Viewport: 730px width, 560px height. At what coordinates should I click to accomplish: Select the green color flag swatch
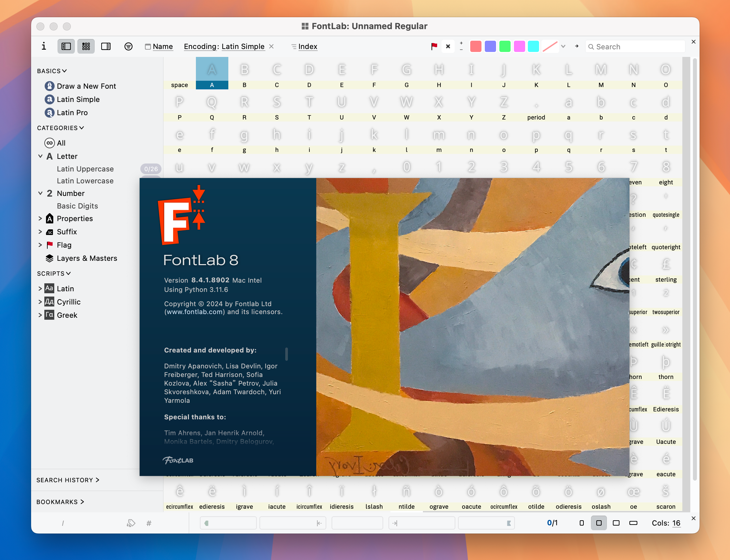pyautogui.click(x=505, y=46)
